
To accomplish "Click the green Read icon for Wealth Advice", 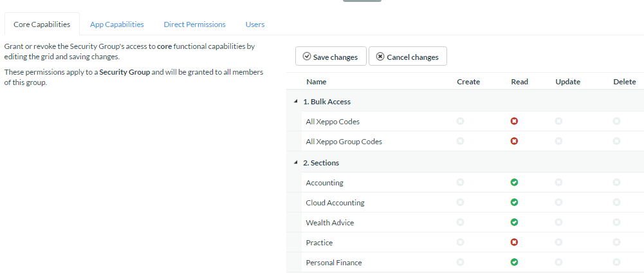I will pyautogui.click(x=514, y=223).
